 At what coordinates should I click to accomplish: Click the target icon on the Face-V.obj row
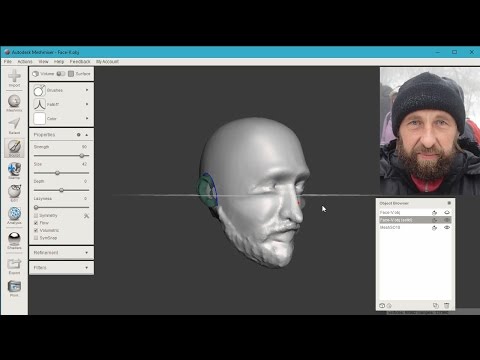434,212
